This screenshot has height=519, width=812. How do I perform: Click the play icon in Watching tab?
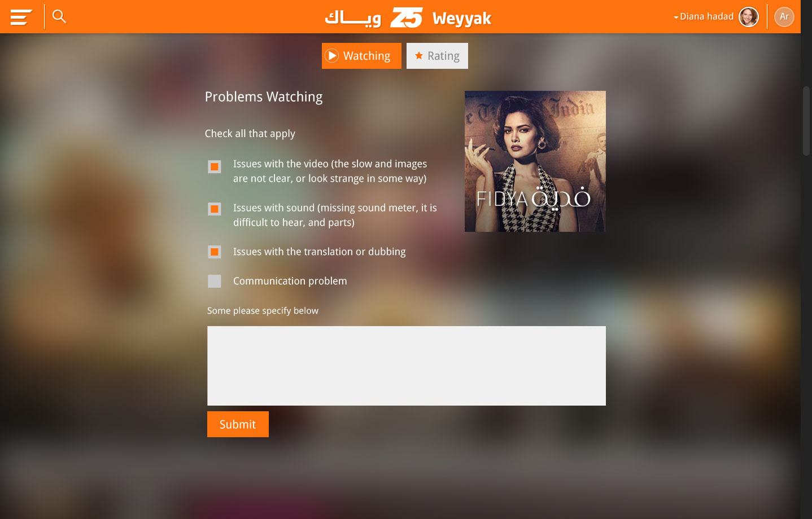[332, 56]
